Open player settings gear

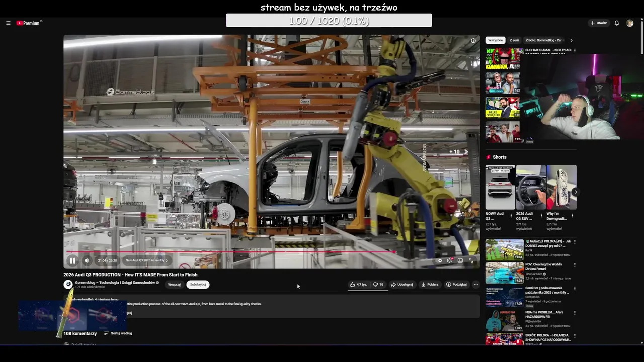(x=450, y=260)
